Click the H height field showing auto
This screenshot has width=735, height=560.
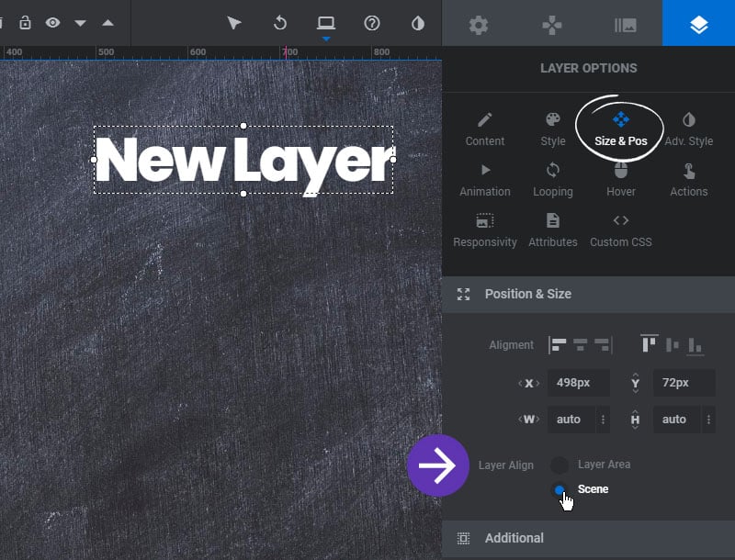click(677, 419)
